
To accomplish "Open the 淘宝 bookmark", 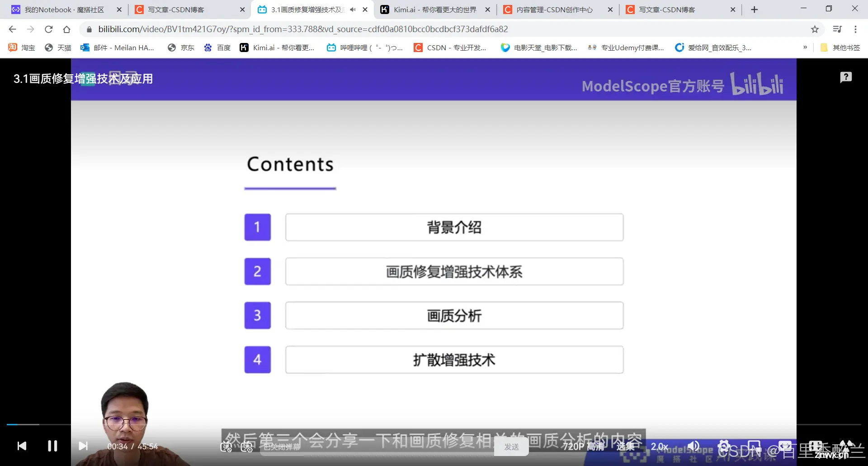I will point(22,48).
